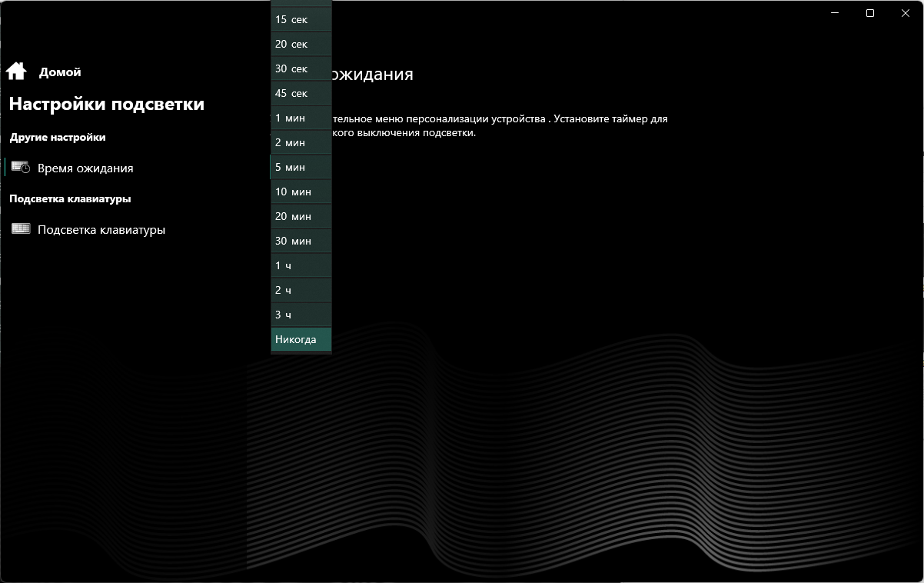
Task: Open the Домой link
Action: (x=60, y=72)
